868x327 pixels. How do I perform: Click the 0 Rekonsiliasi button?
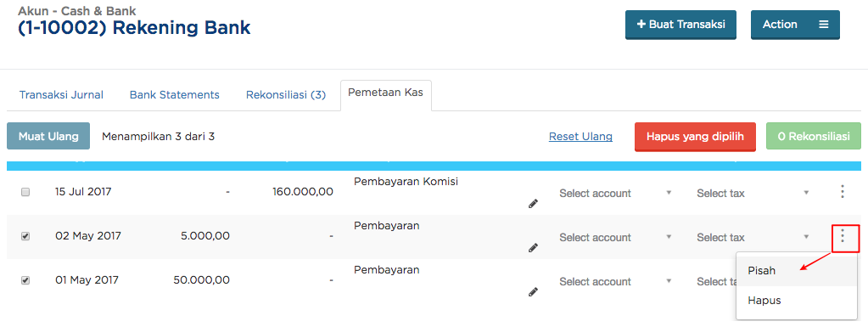[813, 137]
